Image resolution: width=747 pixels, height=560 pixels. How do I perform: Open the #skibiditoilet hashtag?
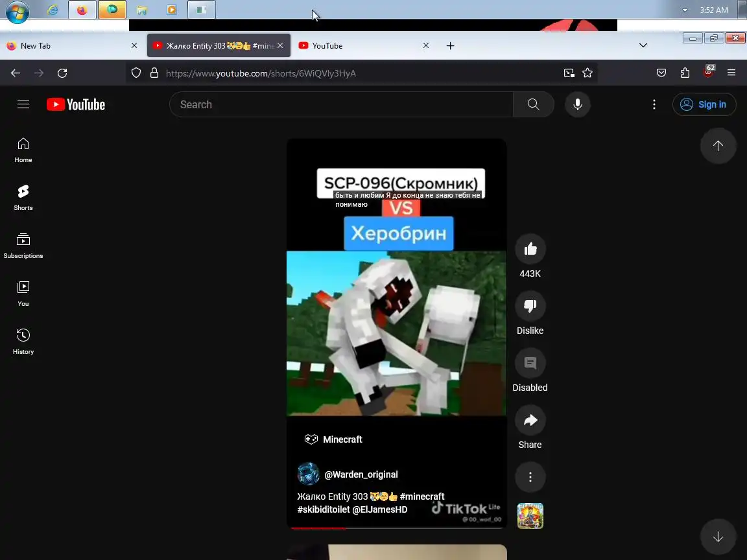pyautogui.click(x=324, y=509)
